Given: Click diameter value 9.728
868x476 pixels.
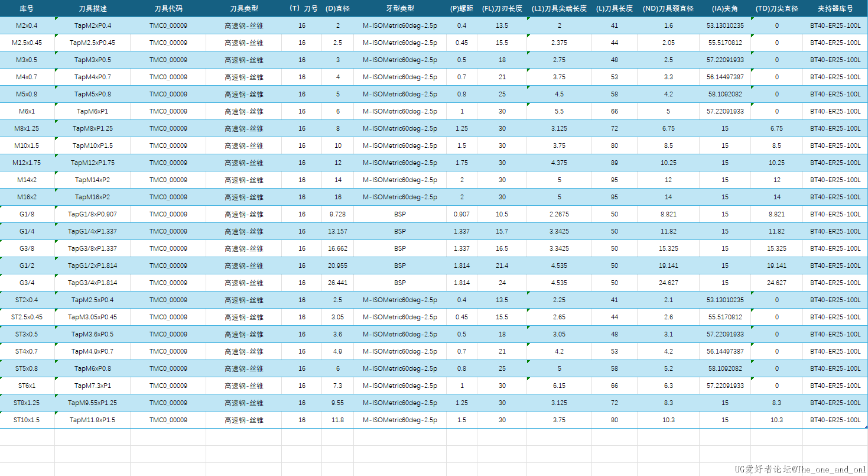Looking at the screenshot, I should tap(337, 214).
